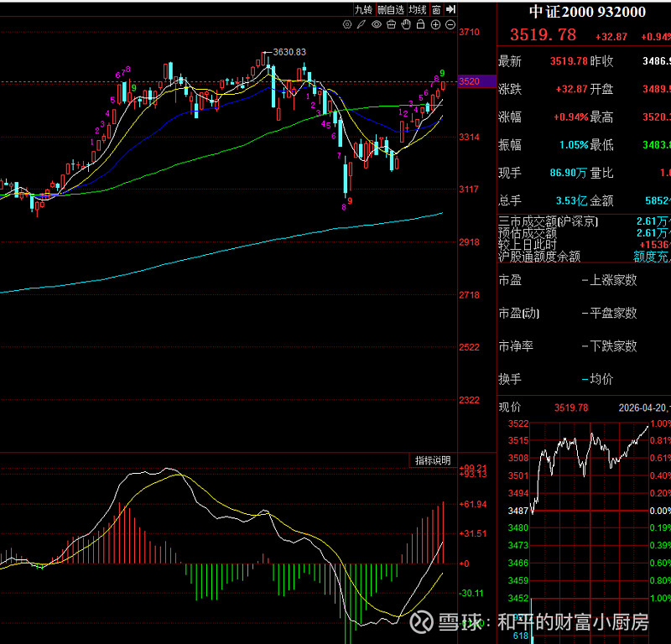Zoom in with the plus icon
The width and height of the screenshot is (671, 644).
pyautogui.click(x=435, y=25)
